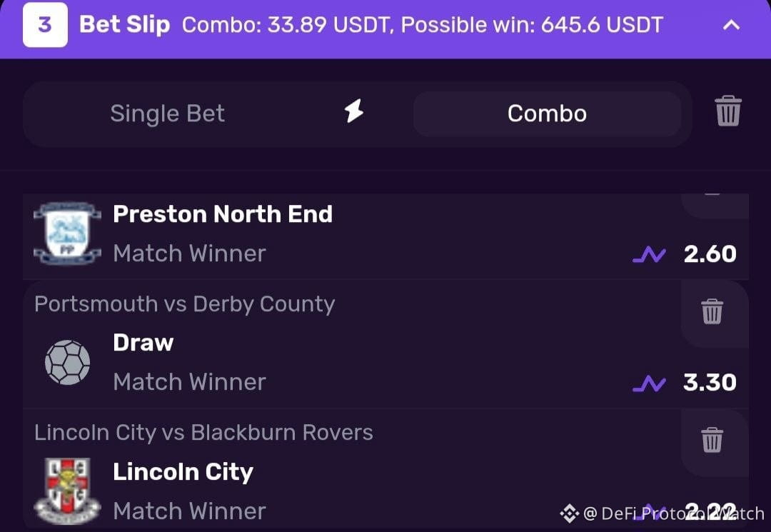Click the Preston North End club crest
771x532 pixels.
point(67,233)
